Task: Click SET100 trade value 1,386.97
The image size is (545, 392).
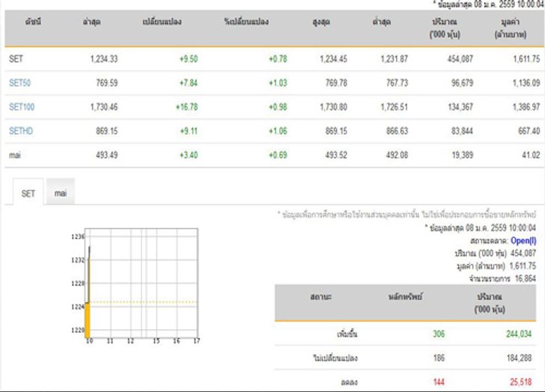Action: coord(526,107)
